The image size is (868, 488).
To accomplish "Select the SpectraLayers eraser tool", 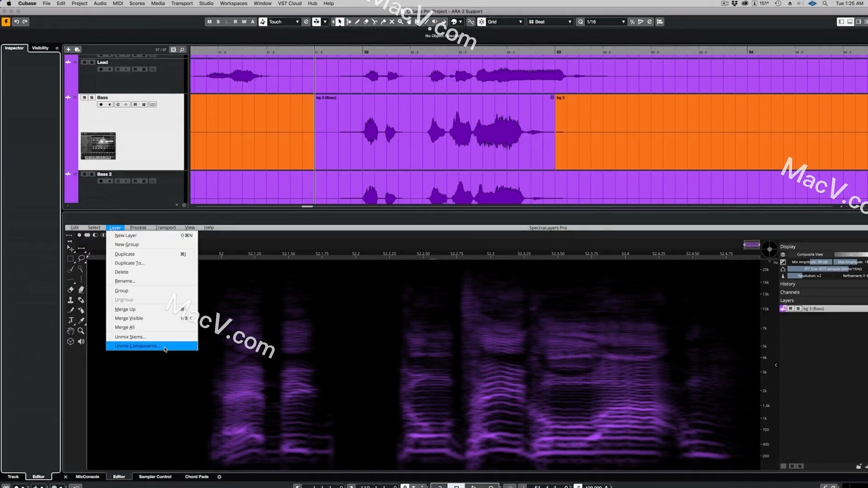I will pos(71,290).
